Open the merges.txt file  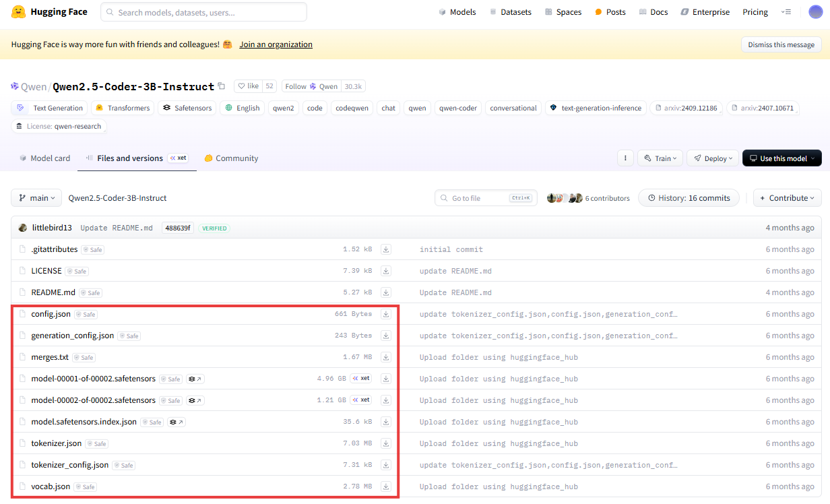(50, 357)
